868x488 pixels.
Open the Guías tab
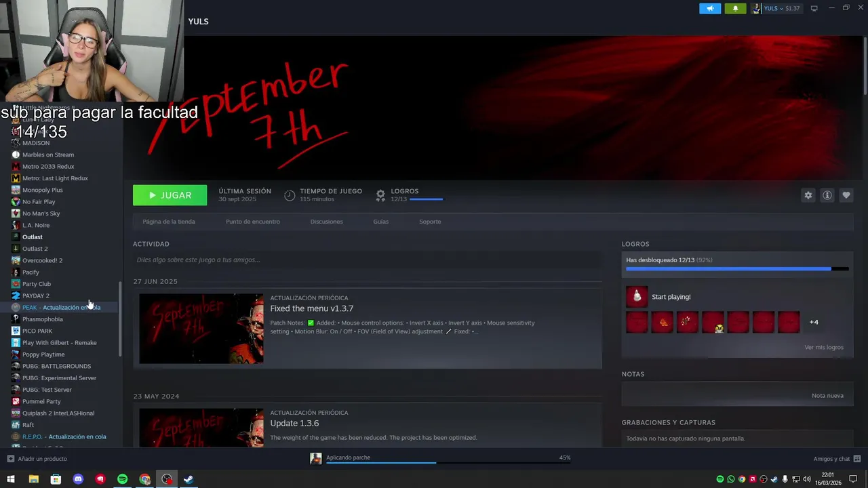380,222
